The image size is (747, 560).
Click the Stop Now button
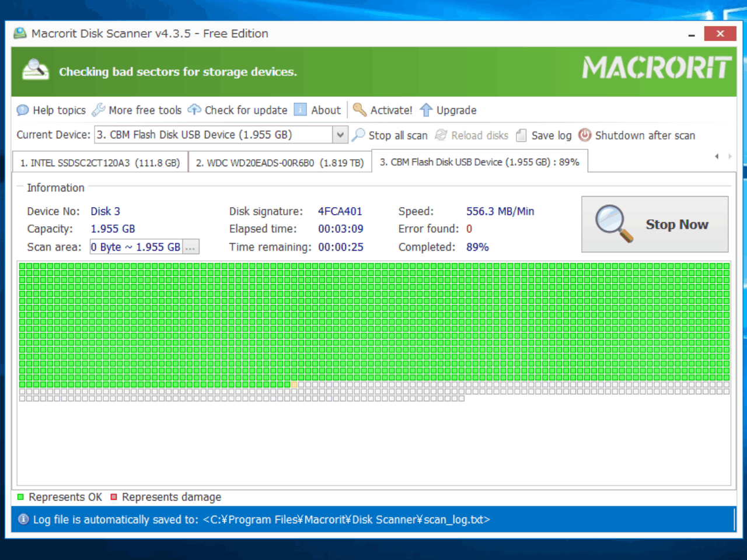(655, 224)
